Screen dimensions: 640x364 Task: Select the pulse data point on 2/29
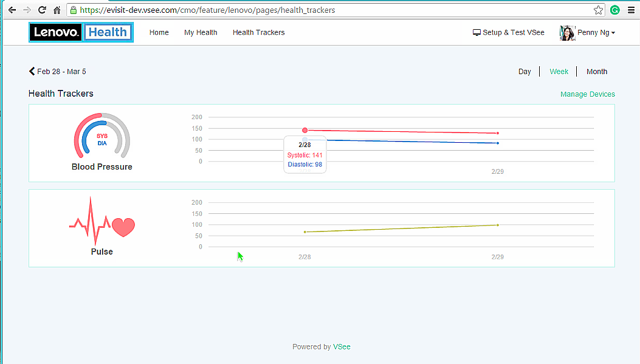498,225
